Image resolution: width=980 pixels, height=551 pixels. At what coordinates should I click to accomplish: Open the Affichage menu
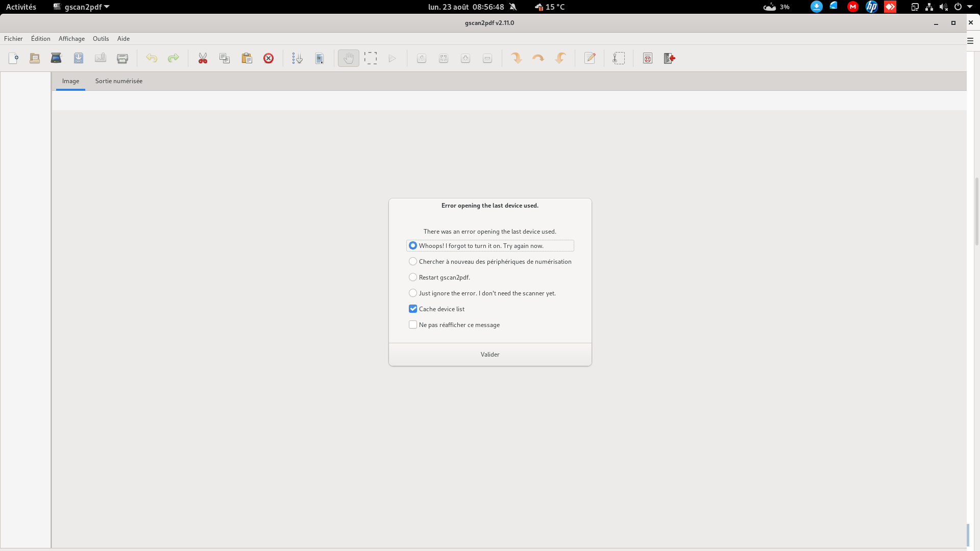[x=71, y=39]
